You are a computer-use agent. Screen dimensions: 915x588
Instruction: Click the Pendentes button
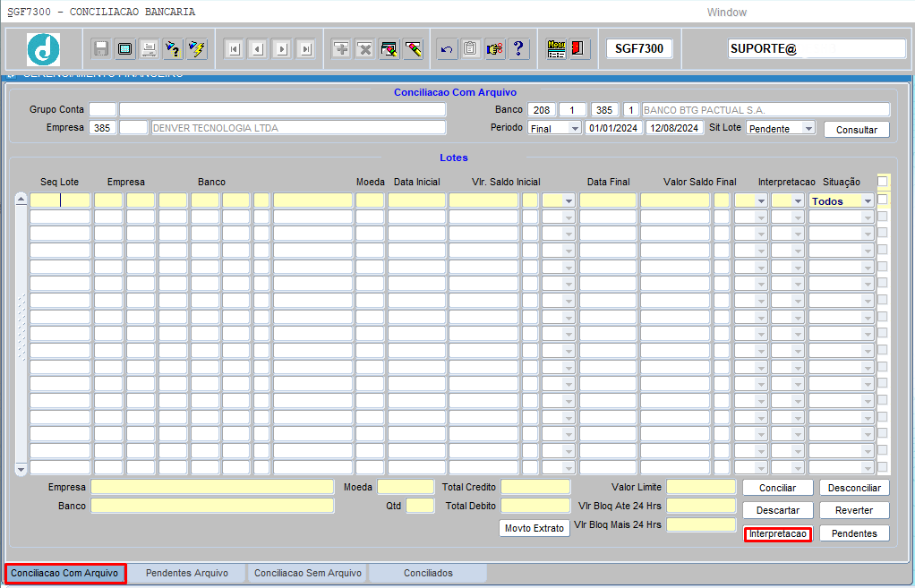854,533
